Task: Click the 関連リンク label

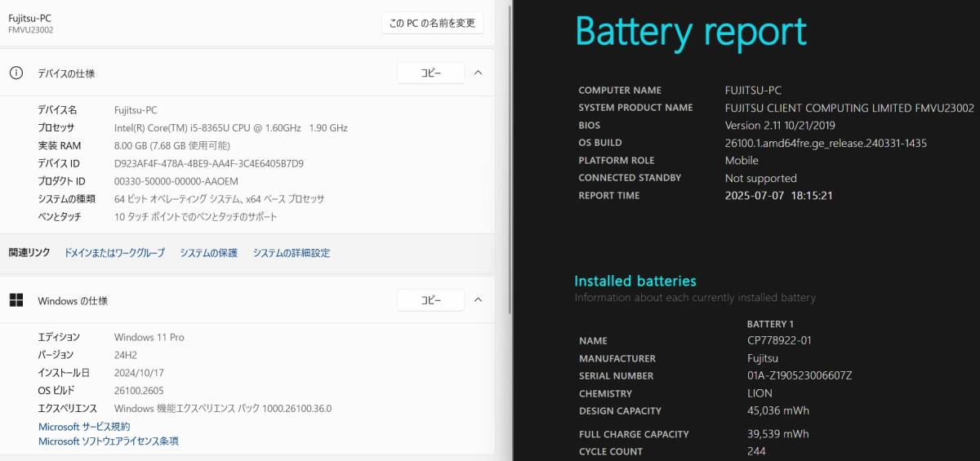Action: click(x=29, y=253)
